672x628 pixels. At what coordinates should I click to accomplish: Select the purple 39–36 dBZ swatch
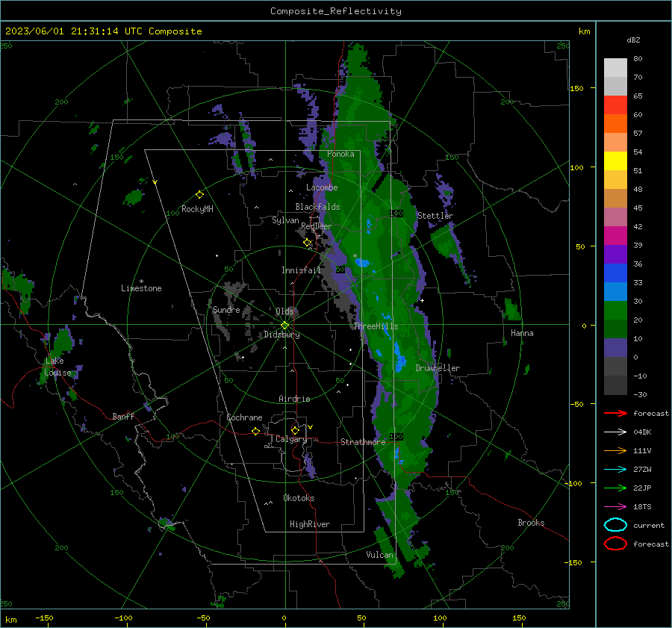pyautogui.click(x=615, y=255)
